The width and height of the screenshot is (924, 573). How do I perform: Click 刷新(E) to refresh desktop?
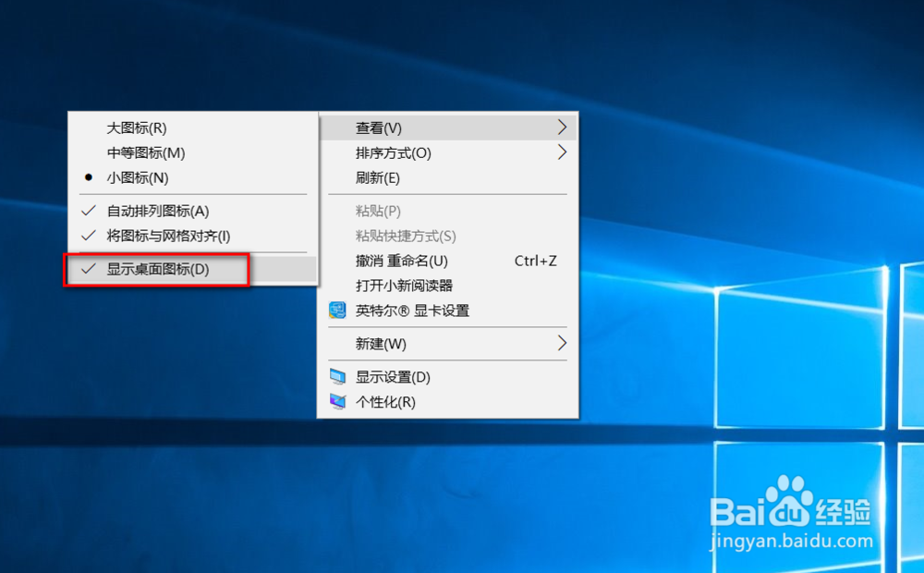point(447,177)
